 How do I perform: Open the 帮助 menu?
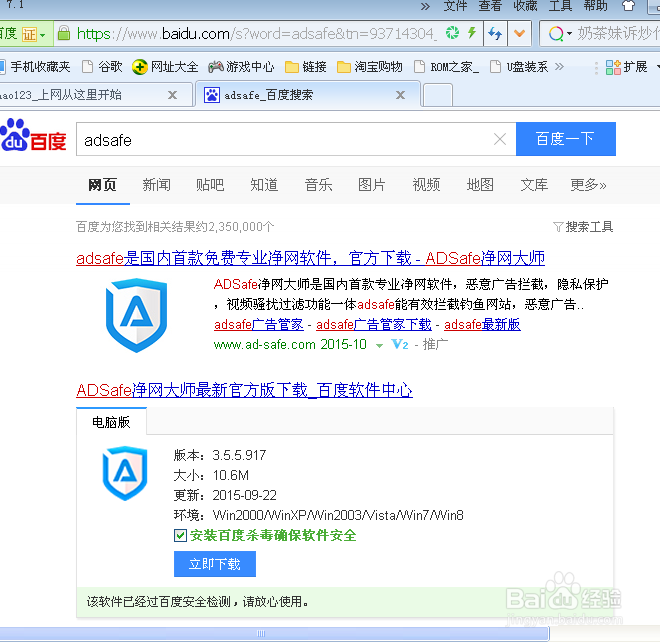(596, 6)
